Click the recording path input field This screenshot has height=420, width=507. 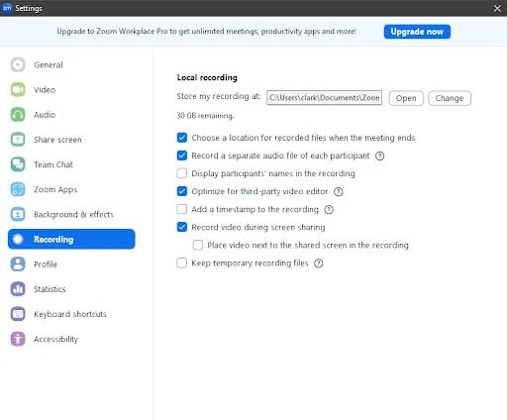(x=324, y=98)
